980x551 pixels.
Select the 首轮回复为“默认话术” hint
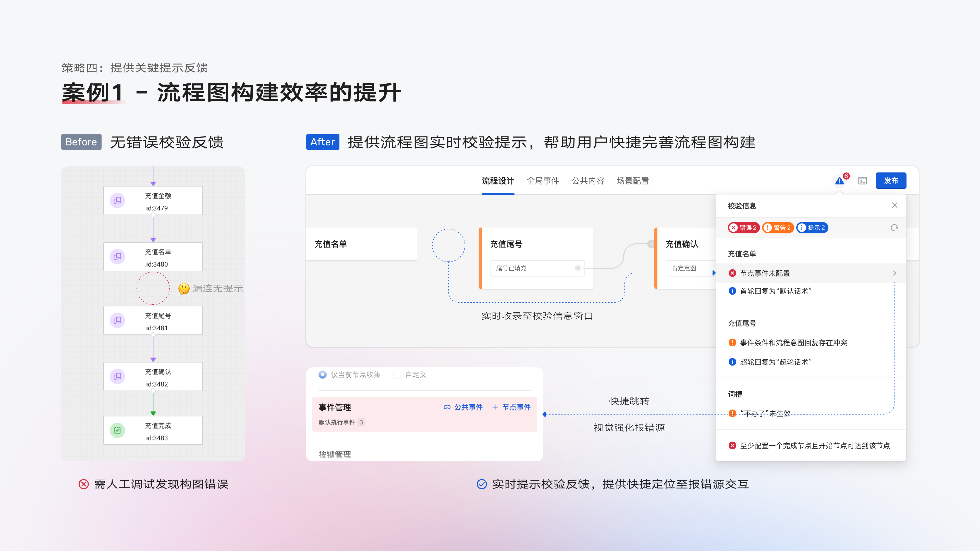click(x=775, y=291)
